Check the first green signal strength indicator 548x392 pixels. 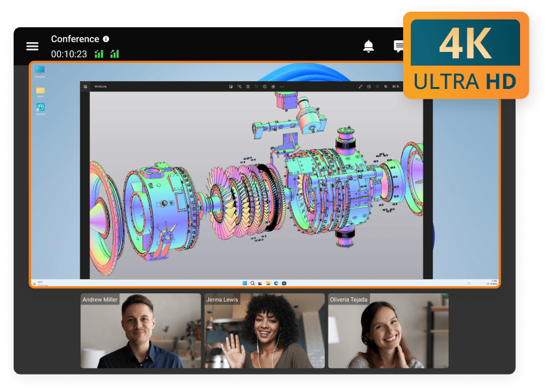tap(99, 54)
